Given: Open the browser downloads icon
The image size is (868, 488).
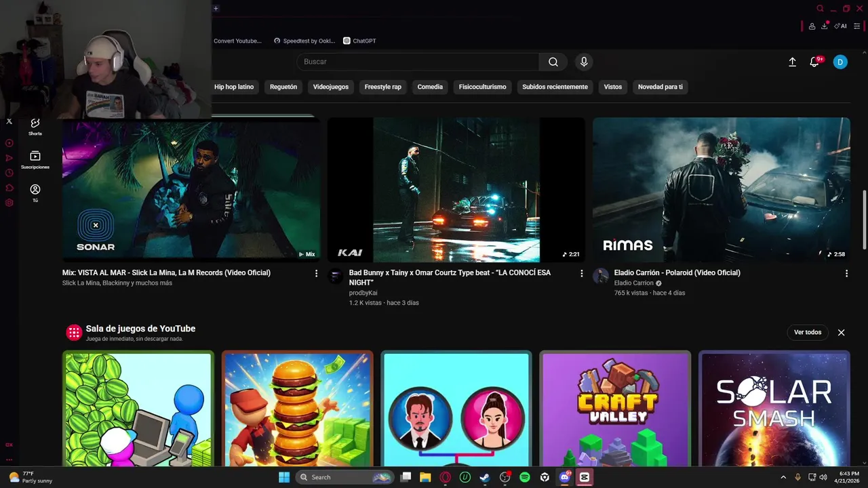Looking at the screenshot, I should [x=825, y=26].
